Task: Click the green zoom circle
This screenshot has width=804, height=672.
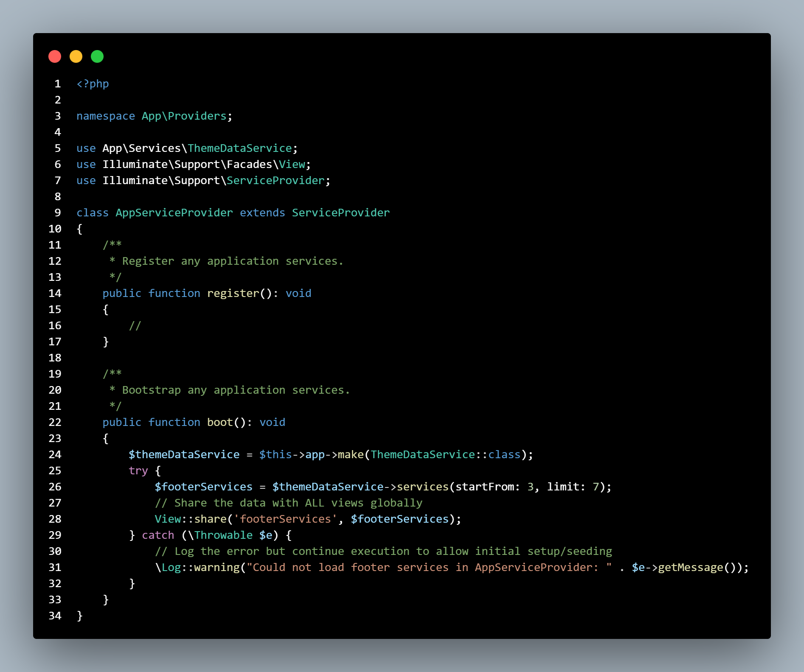Action: click(97, 56)
